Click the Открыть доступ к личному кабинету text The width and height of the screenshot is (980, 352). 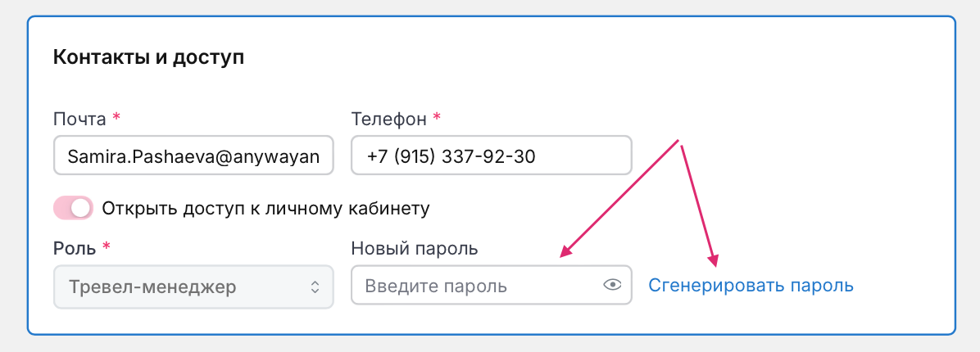pyautogui.click(x=265, y=208)
